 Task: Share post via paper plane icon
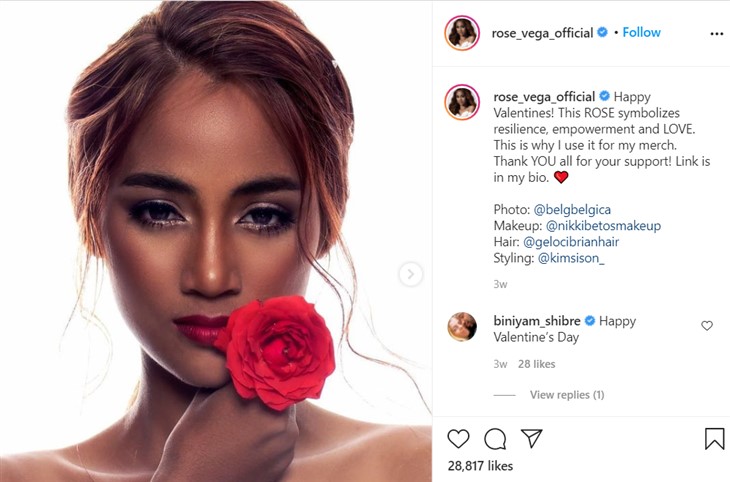tap(531, 438)
